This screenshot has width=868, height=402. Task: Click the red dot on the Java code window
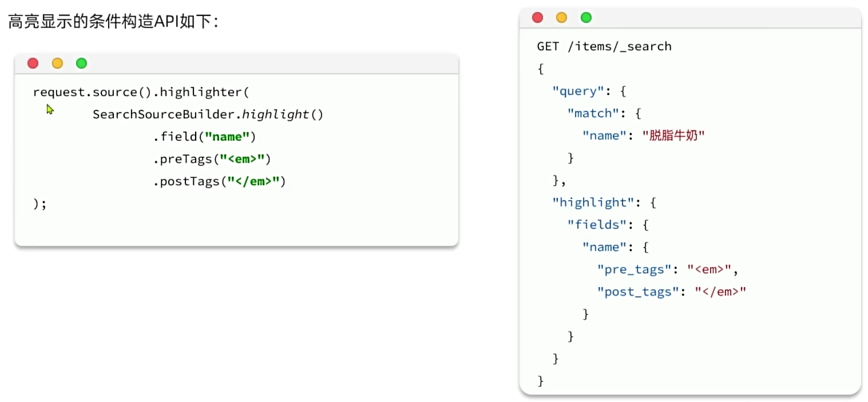(x=33, y=63)
